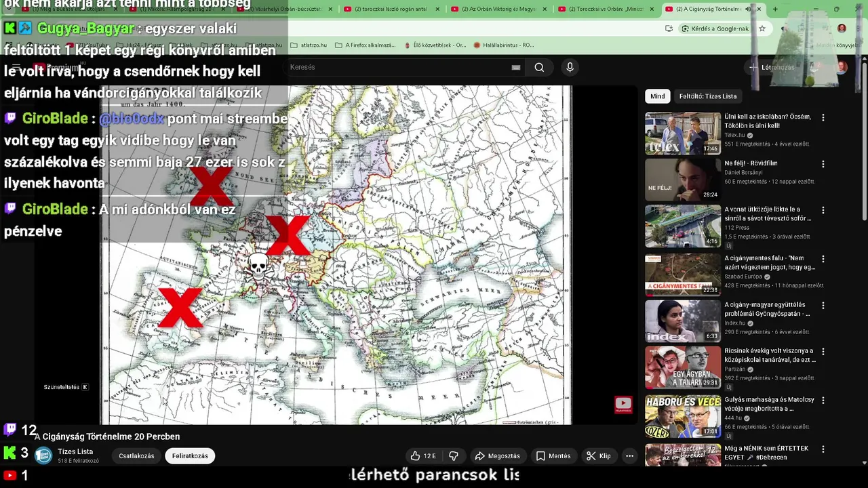Start voice search with the microphone icon
The height and width of the screenshot is (488, 868).
(x=570, y=67)
